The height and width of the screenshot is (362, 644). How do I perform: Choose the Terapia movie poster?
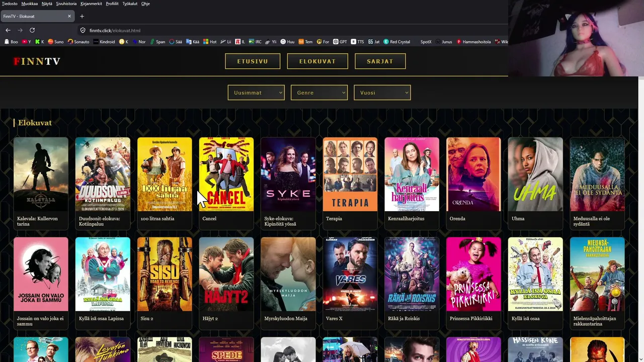pyautogui.click(x=350, y=174)
